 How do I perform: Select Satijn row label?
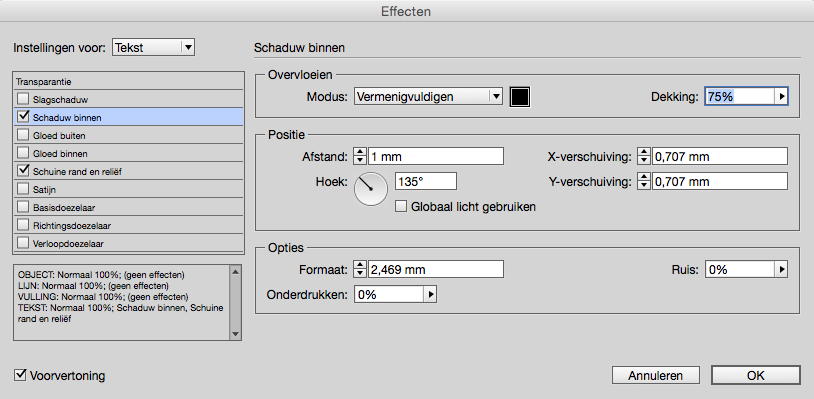pyautogui.click(x=44, y=189)
